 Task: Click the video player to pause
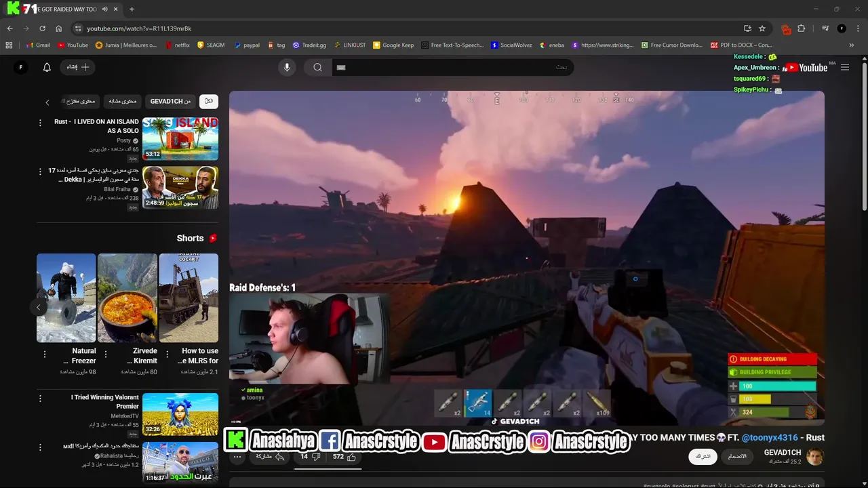[527, 258]
